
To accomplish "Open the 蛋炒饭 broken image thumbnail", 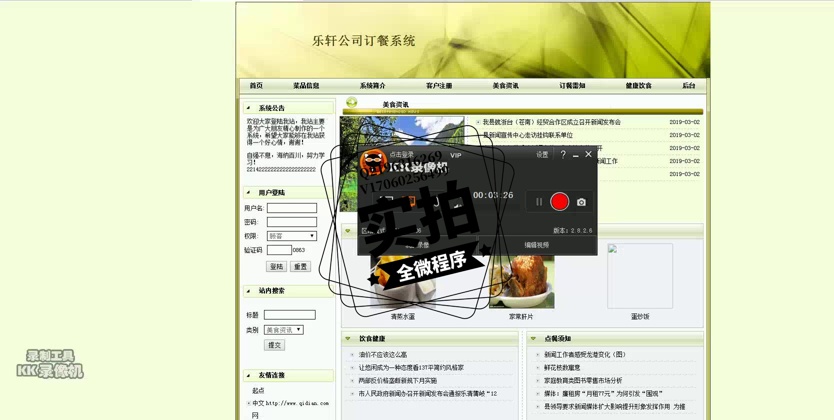I will click(640, 276).
